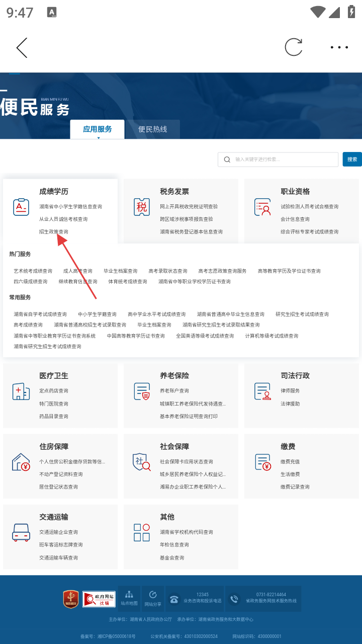Tap 网站分享 share icon in footer
The height and width of the screenshot is (644, 362).
(x=153, y=598)
